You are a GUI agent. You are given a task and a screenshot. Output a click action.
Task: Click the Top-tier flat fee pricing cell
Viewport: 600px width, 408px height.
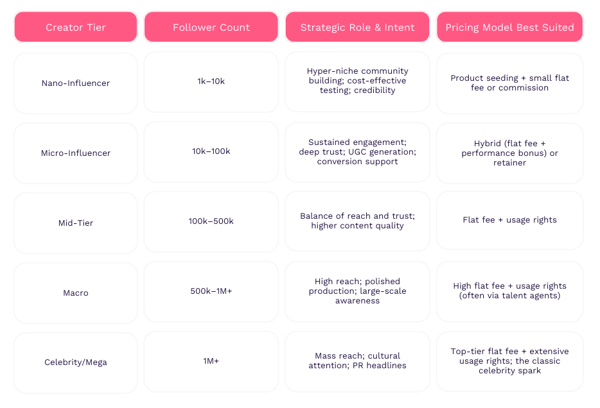(x=509, y=361)
